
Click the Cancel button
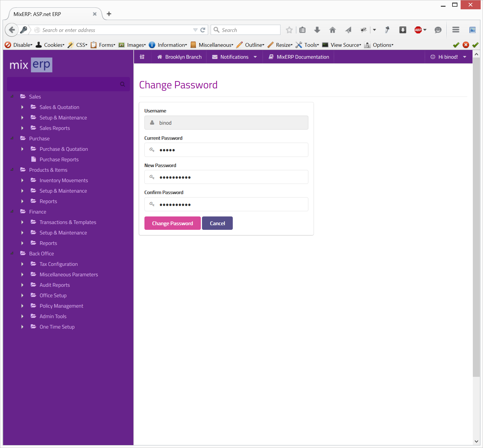click(217, 223)
